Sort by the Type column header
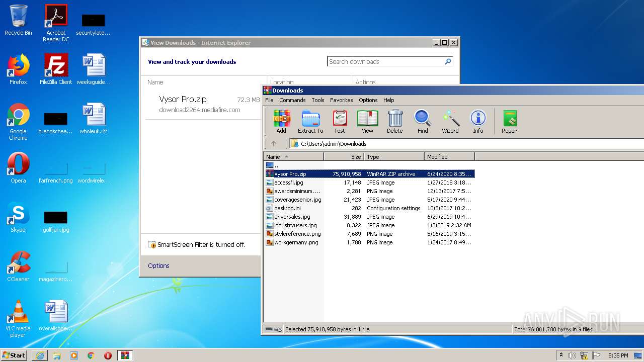Image resolution: width=644 pixels, height=362 pixels. click(394, 157)
